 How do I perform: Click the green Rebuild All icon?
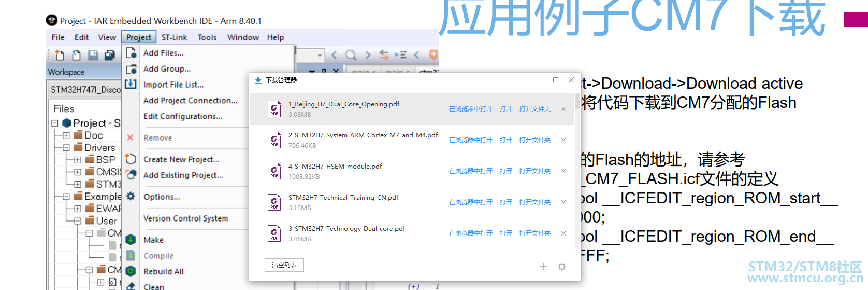click(131, 271)
